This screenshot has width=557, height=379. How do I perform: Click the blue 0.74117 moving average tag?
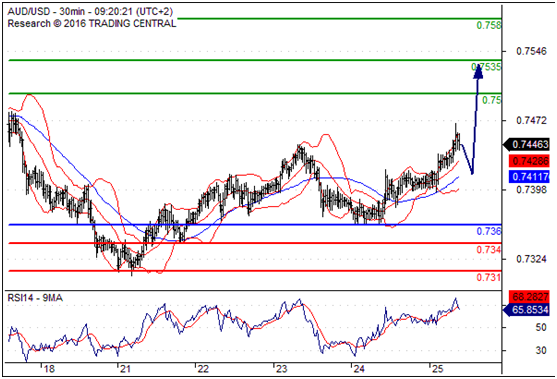(529, 176)
